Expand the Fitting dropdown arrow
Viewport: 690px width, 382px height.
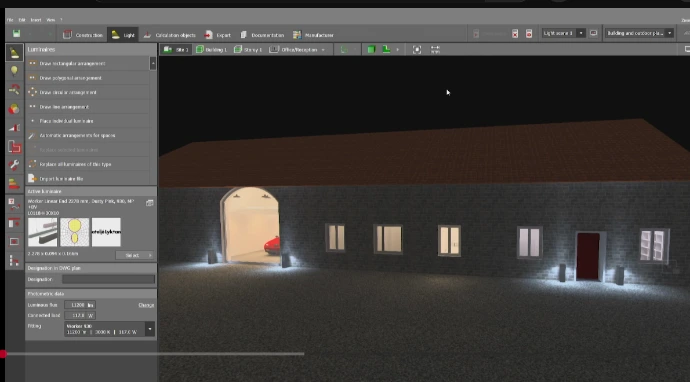(150, 329)
